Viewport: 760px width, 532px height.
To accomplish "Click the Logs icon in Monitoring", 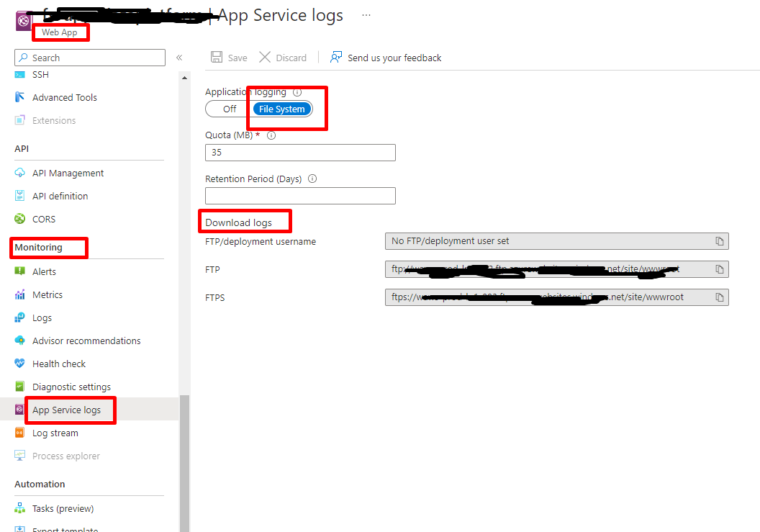I will click(x=19, y=317).
